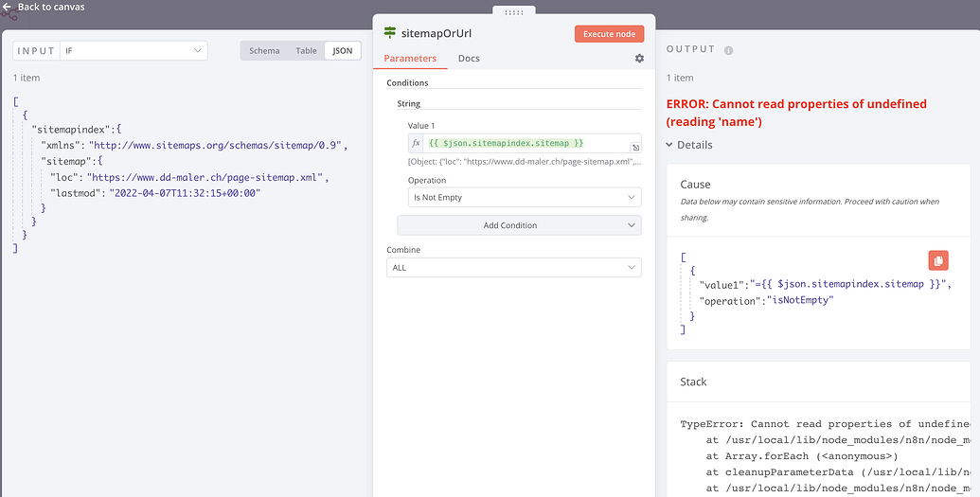Open Operation dropdown set to Is Not Empty
Viewport: 980px width, 497px height.
click(x=524, y=198)
